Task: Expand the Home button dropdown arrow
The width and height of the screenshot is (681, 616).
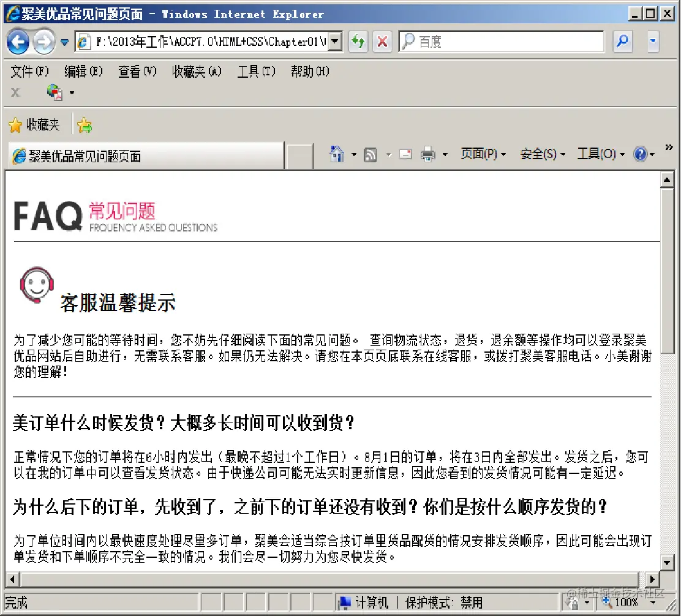Action: click(x=354, y=154)
